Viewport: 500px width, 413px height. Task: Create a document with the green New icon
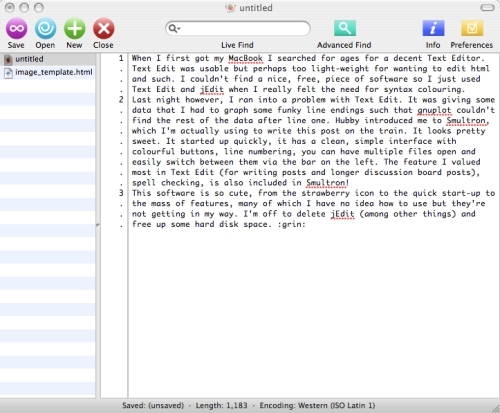74,28
